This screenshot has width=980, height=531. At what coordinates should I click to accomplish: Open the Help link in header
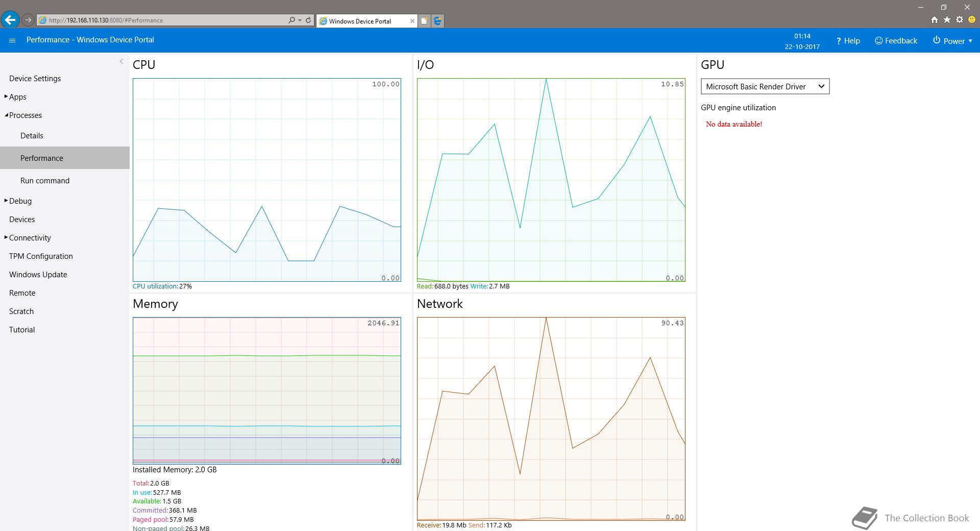click(x=848, y=41)
